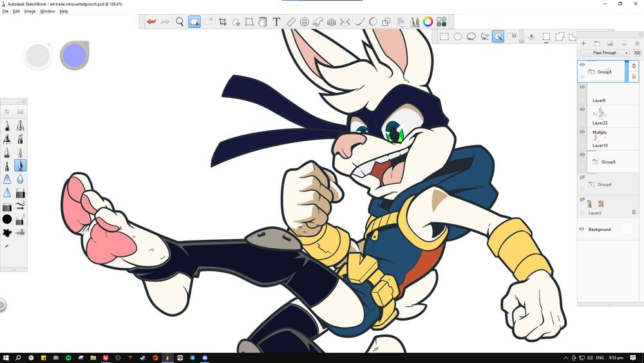644x363 pixels.
Task: Select the Predictive Stroke circle tool
Action: coord(373,22)
